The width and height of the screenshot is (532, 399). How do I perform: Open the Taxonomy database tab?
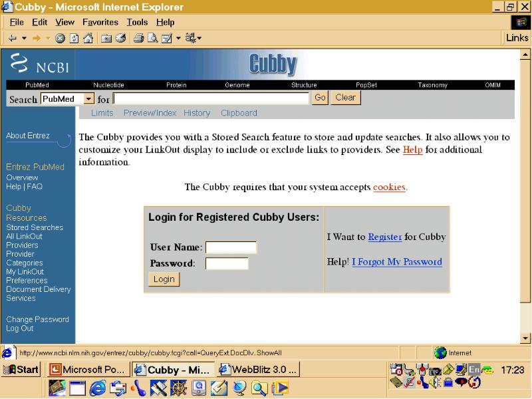point(433,85)
